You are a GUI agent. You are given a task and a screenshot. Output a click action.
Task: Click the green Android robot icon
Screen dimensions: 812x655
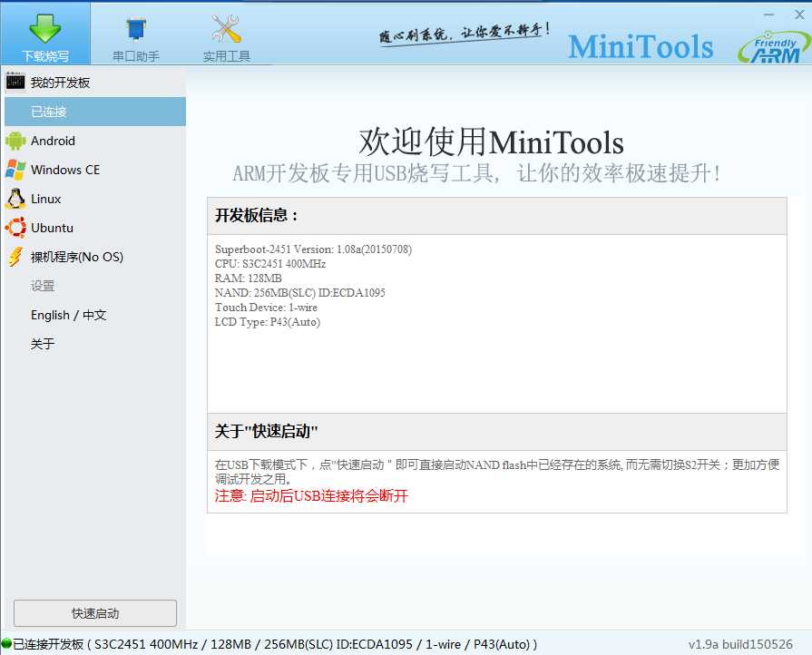coord(15,141)
